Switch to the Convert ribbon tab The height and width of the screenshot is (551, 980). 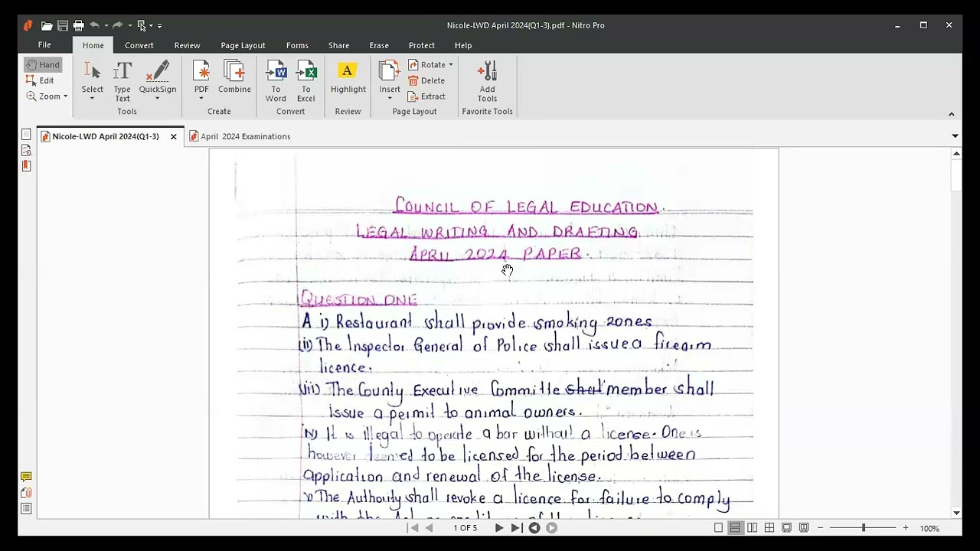coord(139,45)
